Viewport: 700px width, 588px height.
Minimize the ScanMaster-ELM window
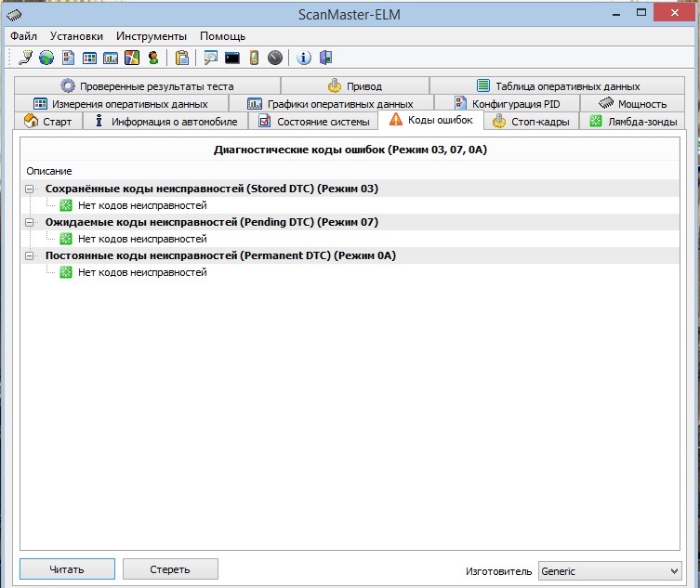pyautogui.click(x=616, y=14)
